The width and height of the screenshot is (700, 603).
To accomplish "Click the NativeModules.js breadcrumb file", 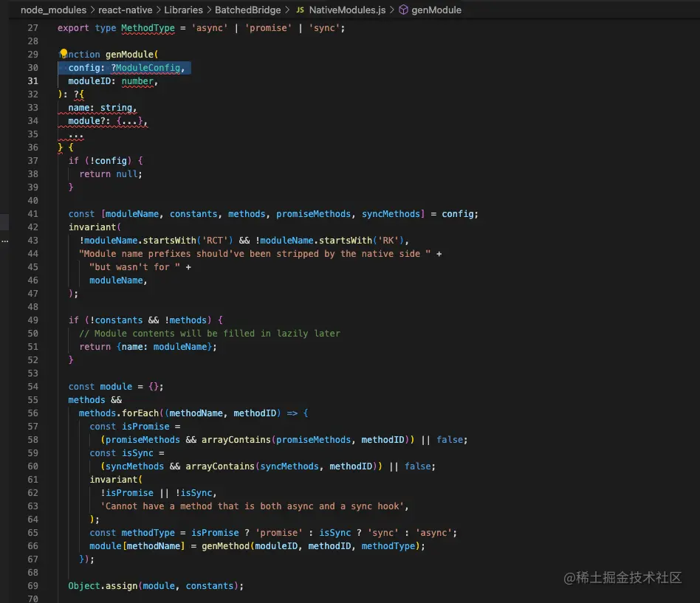I will tap(347, 10).
